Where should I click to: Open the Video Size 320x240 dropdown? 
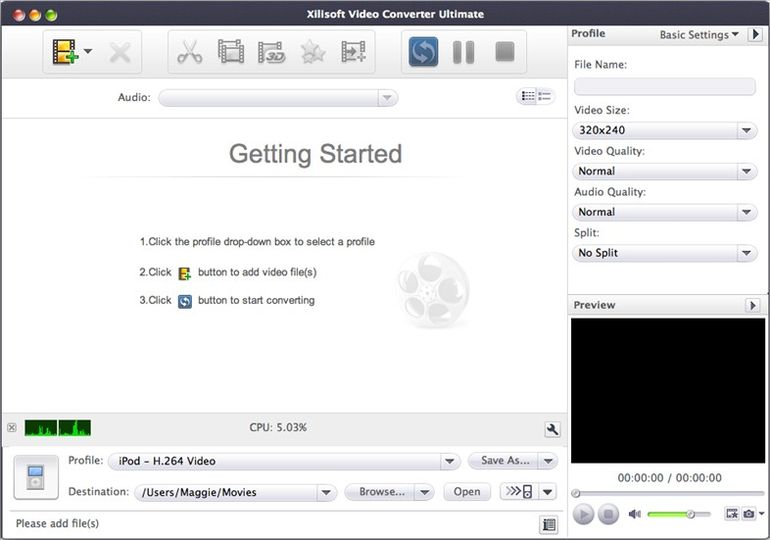(664, 130)
